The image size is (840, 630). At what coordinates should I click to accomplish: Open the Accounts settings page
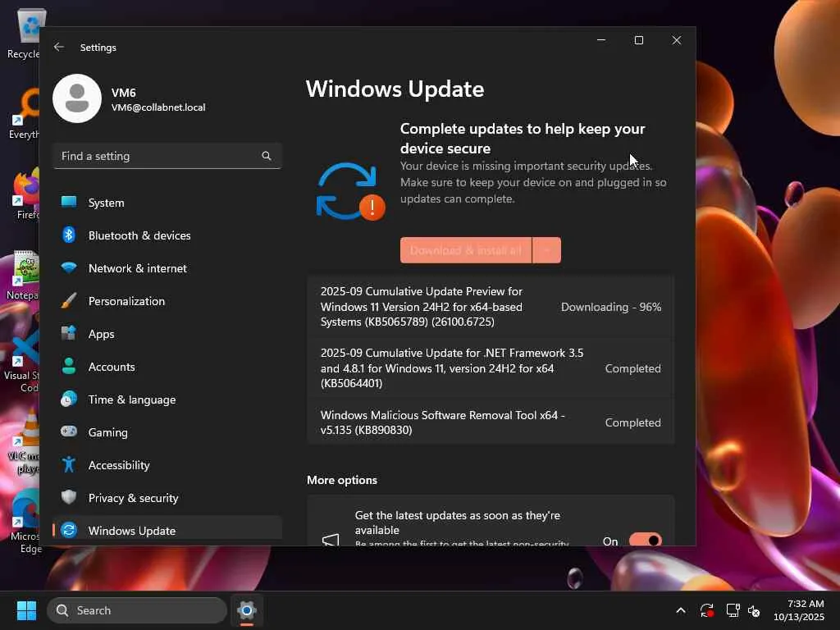(167, 367)
